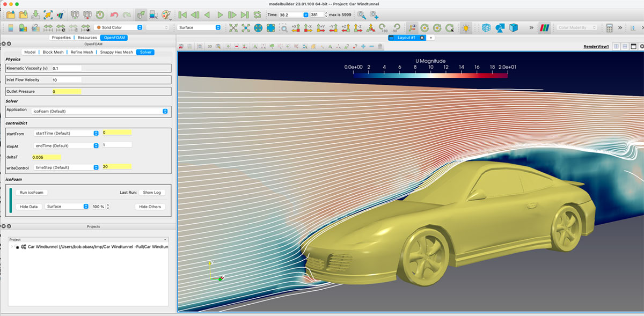Screen dimensions: 644x316
Task: Click the Run icoFoam button
Action: pos(31,192)
